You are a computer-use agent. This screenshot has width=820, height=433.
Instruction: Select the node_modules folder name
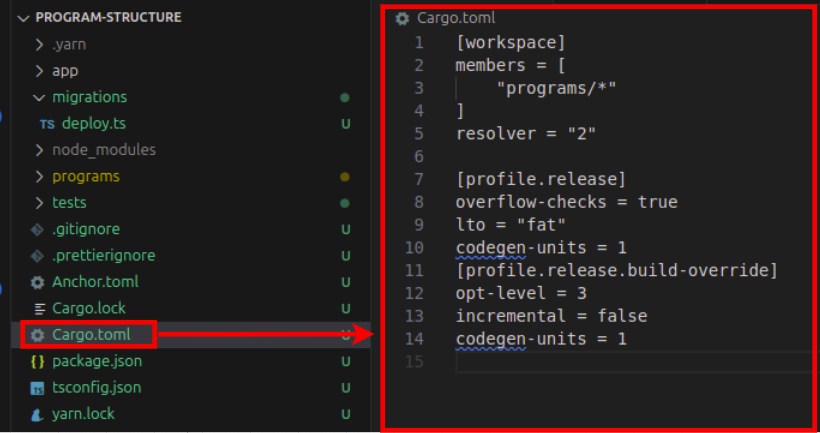pyautogui.click(x=104, y=150)
